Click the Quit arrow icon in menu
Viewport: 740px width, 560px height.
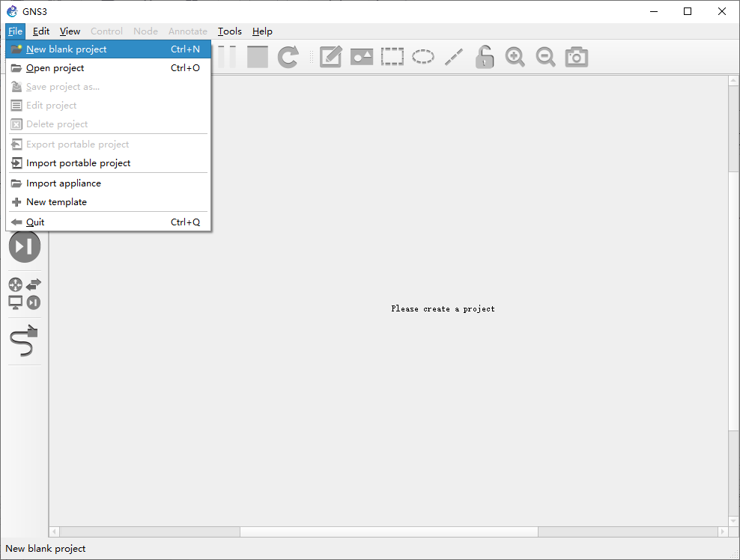[16, 222]
